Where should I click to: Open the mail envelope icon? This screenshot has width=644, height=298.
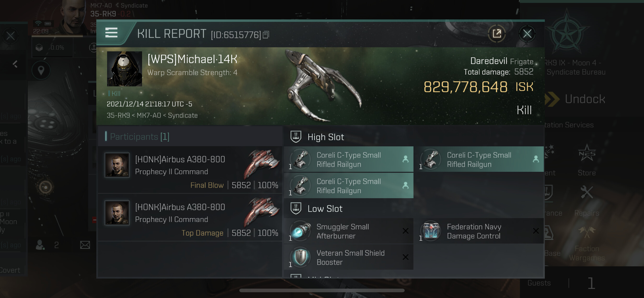point(85,245)
